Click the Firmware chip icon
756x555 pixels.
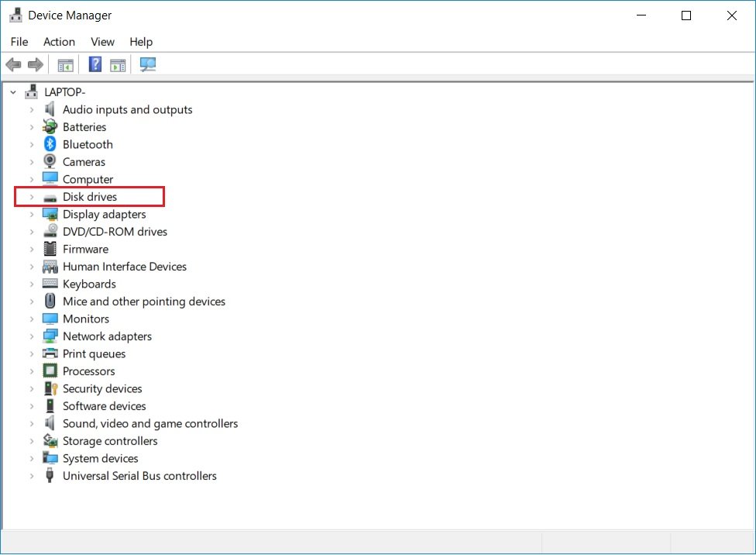(50, 249)
